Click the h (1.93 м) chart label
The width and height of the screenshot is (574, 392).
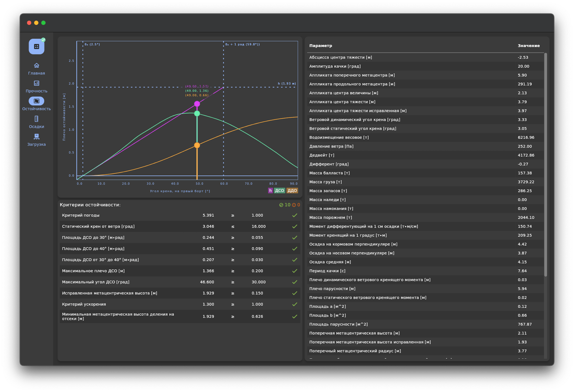pos(287,84)
